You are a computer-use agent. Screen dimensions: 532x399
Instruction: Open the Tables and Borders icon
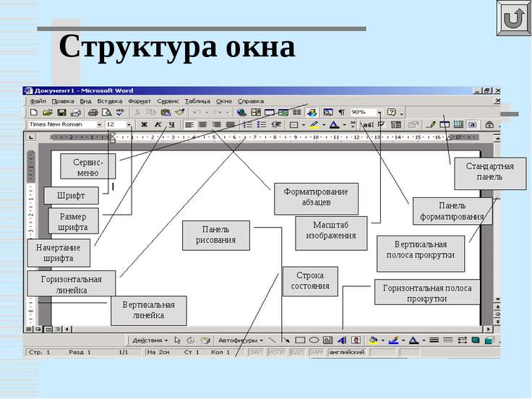coord(255,112)
